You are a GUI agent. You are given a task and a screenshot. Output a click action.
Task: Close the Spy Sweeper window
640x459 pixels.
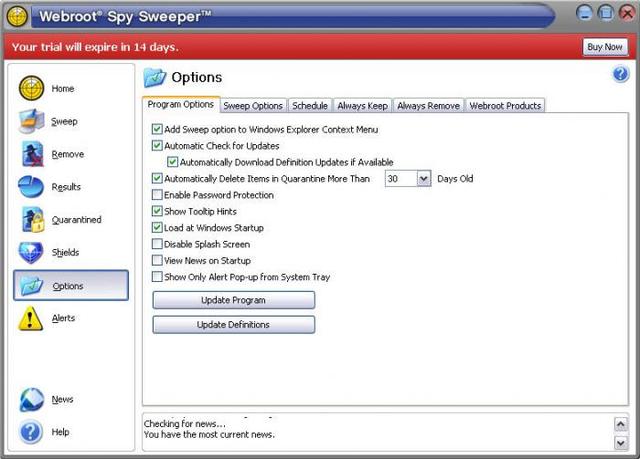[x=627, y=13]
